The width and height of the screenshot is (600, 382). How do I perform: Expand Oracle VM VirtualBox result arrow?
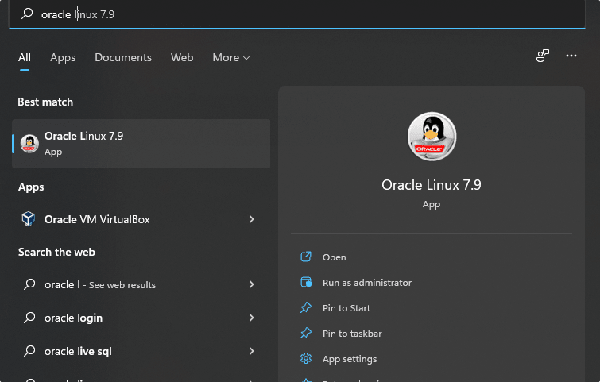coord(252,219)
